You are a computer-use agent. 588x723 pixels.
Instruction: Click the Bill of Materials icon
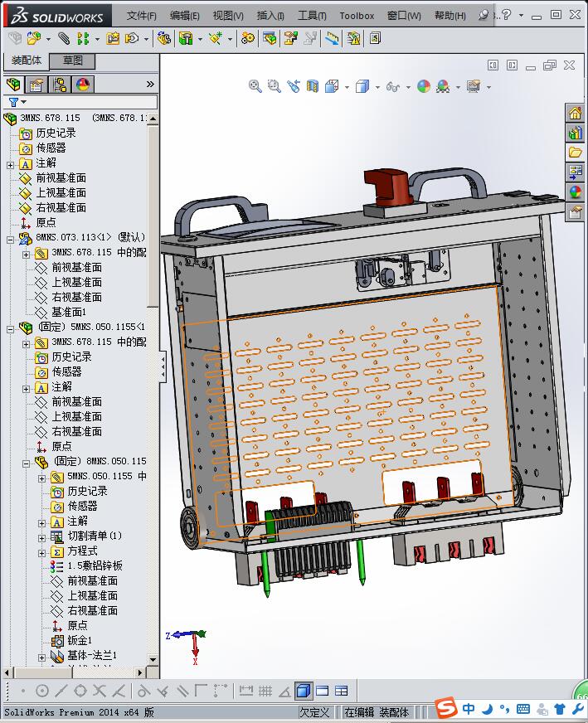(x=270, y=38)
